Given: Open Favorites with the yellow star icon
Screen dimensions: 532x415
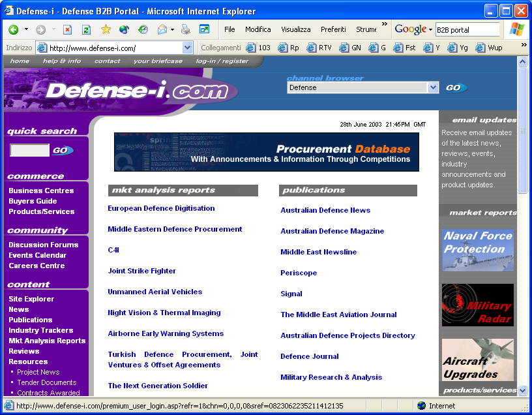Looking at the screenshot, I should point(106,29).
